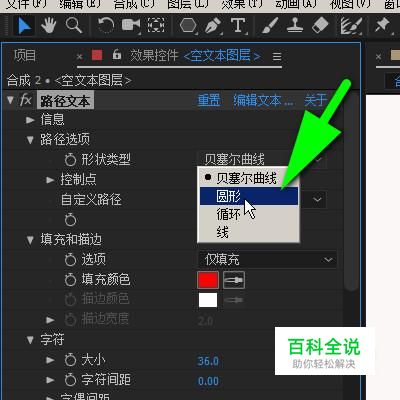This screenshot has height=400, width=400.
Task: Open the 效果 menu
Action: click(x=242, y=5)
